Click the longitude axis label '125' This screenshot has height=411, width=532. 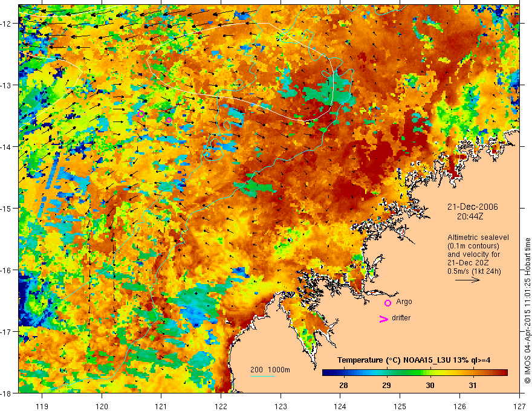click(x=400, y=406)
